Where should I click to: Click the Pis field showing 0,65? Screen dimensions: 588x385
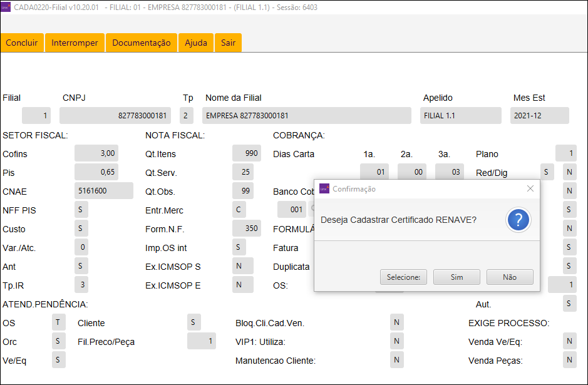tap(96, 172)
